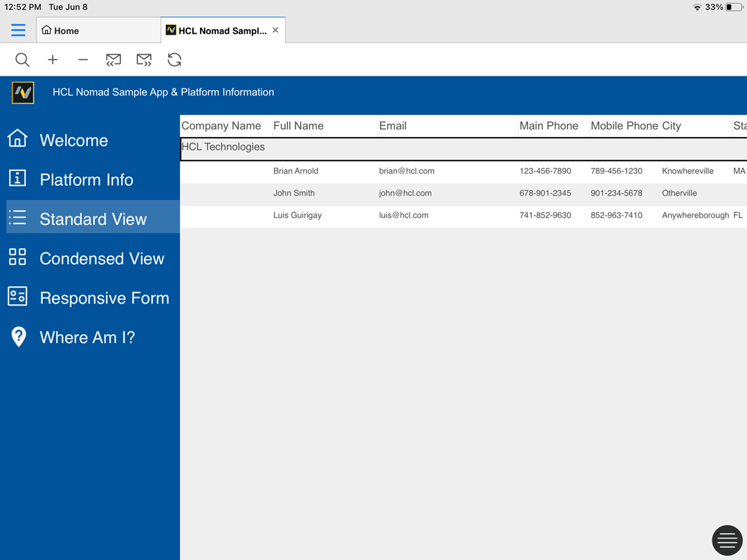
Task: Click the Standard View list icon
Action: [x=17, y=217]
